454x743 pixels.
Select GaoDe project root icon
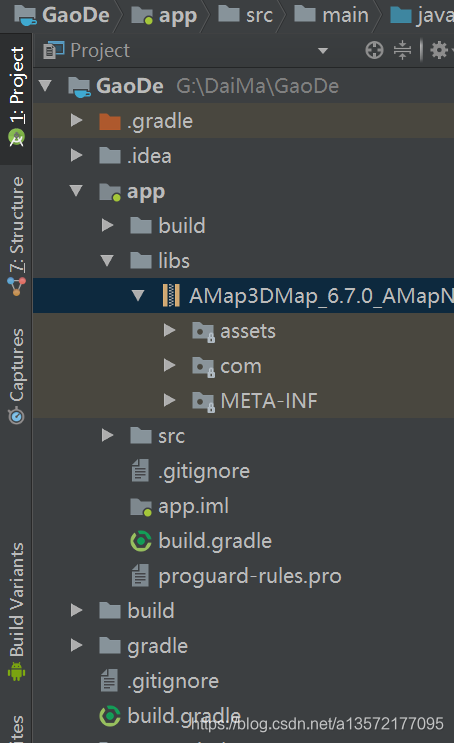point(79,87)
